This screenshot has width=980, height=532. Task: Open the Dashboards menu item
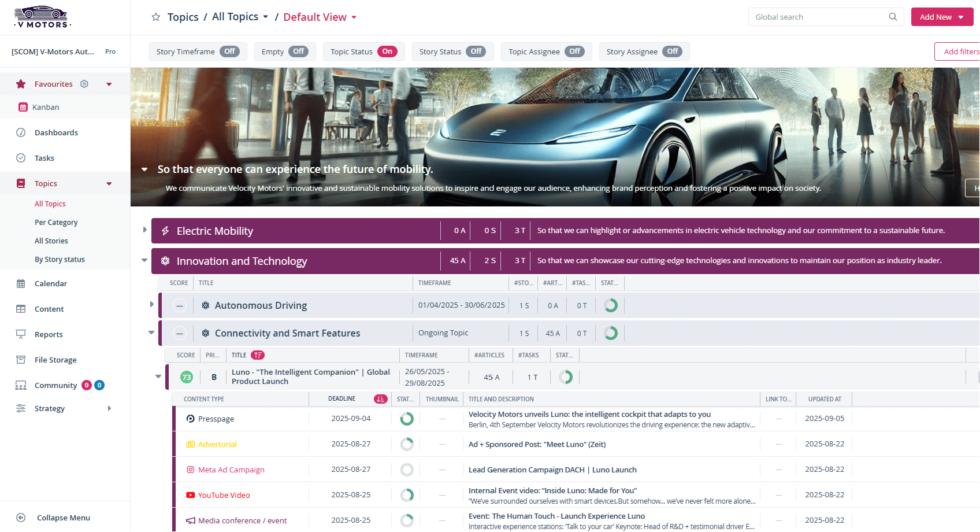point(56,132)
